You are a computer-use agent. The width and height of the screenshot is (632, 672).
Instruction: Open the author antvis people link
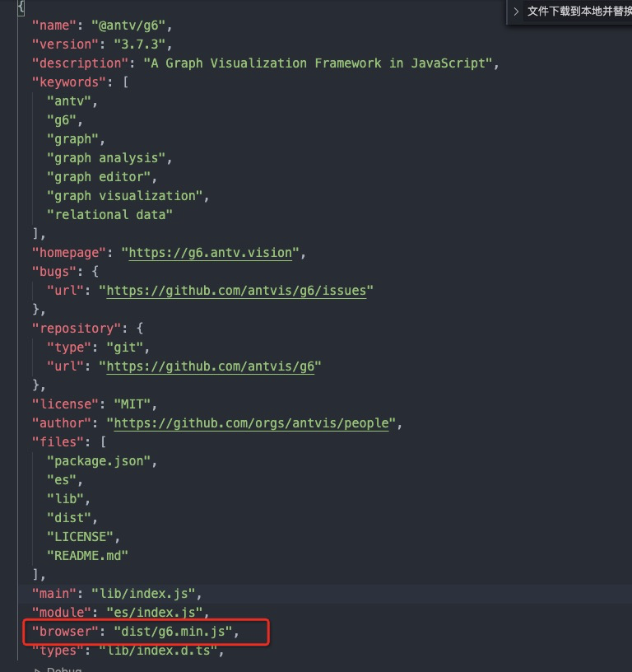click(x=251, y=423)
